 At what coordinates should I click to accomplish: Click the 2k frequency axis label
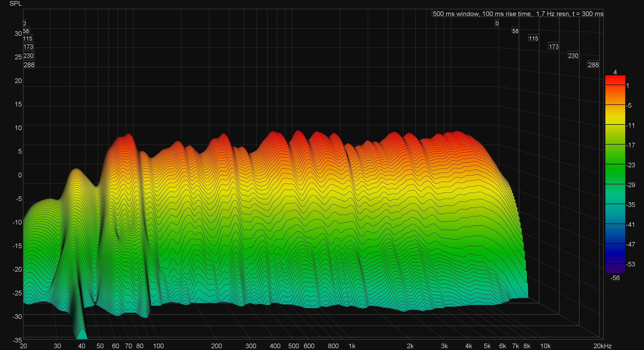(410, 346)
